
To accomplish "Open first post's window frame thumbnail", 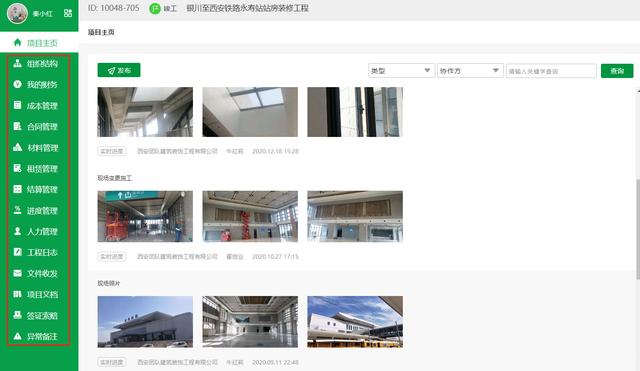I will [355, 112].
